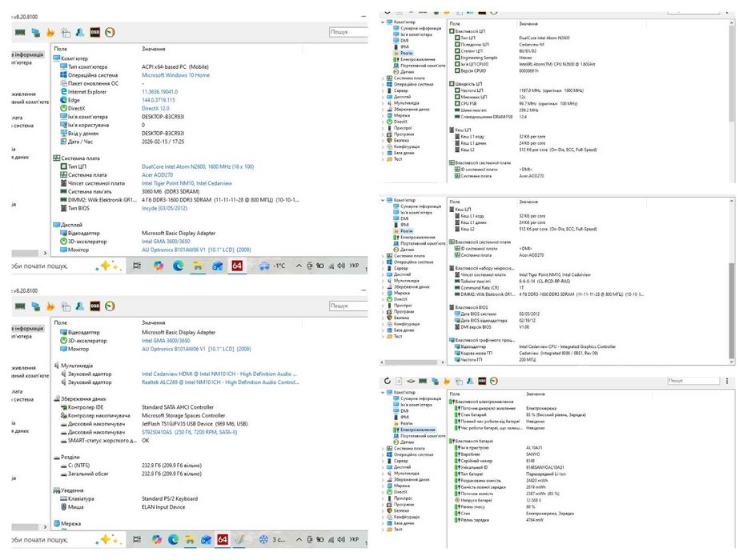Screen dimensions: 747x560
Task: Open the Insyde (03/05/2012) BIOS link
Action: (x=164, y=209)
